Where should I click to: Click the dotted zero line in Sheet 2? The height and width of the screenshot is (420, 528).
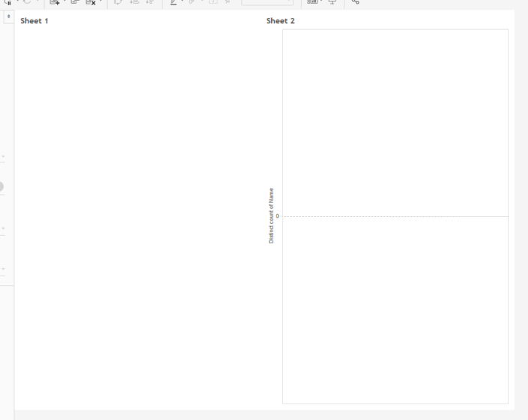click(395, 216)
